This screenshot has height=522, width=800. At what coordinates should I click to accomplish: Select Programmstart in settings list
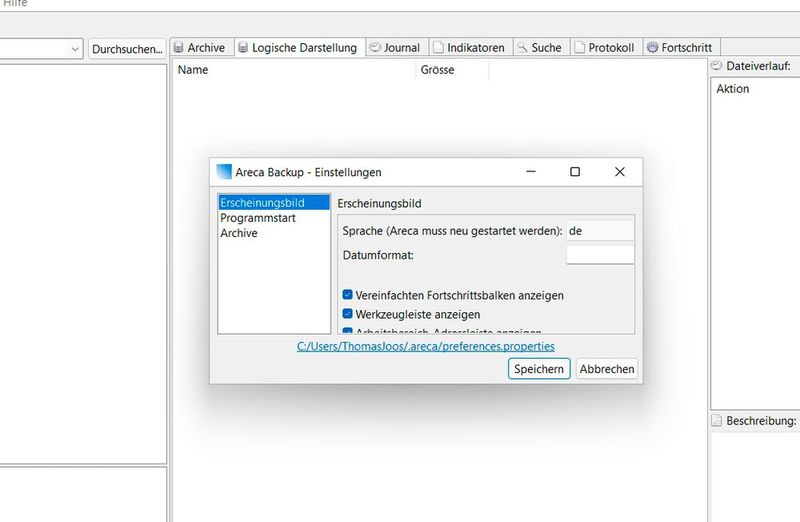pos(274,218)
